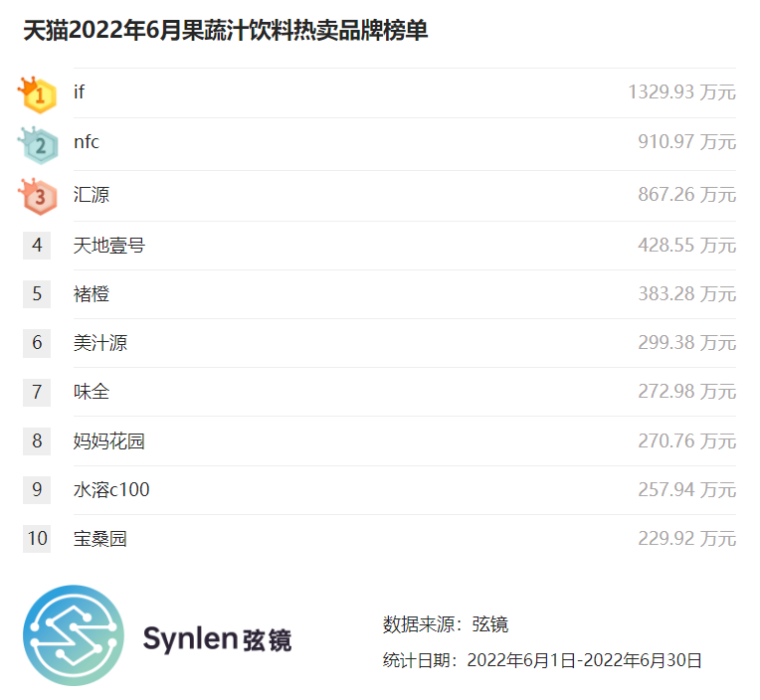Select brand name 味全
The image size is (760, 700).
tap(92, 392)
